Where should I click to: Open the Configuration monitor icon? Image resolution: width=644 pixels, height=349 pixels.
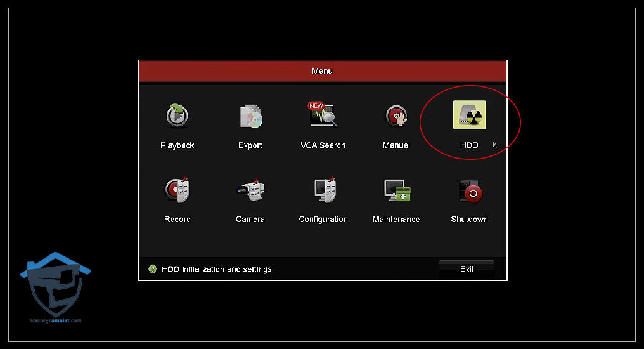(x=323, y=190)
